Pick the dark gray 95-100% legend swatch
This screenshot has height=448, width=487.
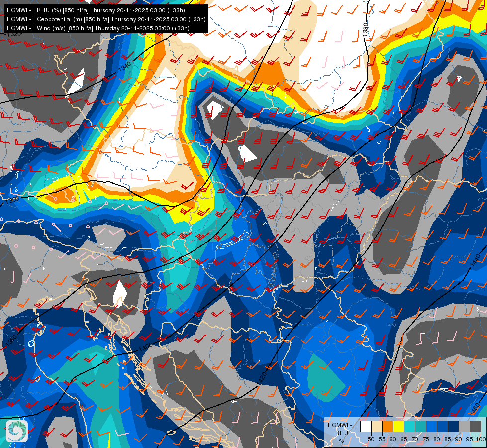(475, 426)
